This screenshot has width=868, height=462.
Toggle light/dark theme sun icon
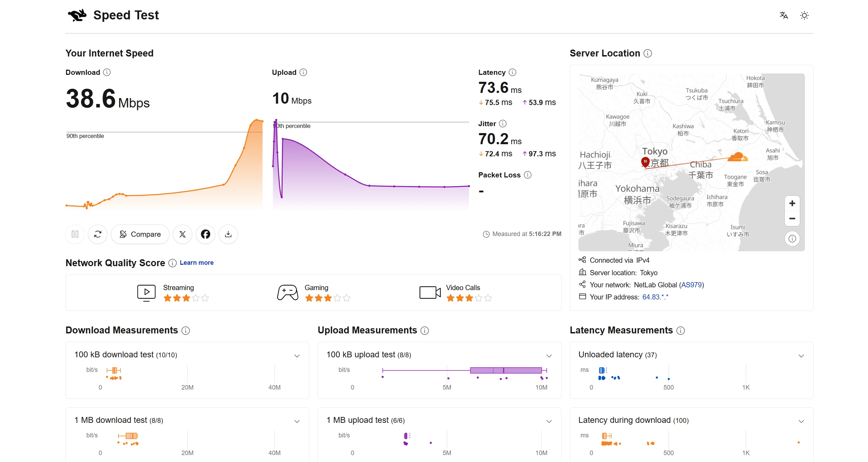coord(804,15)
